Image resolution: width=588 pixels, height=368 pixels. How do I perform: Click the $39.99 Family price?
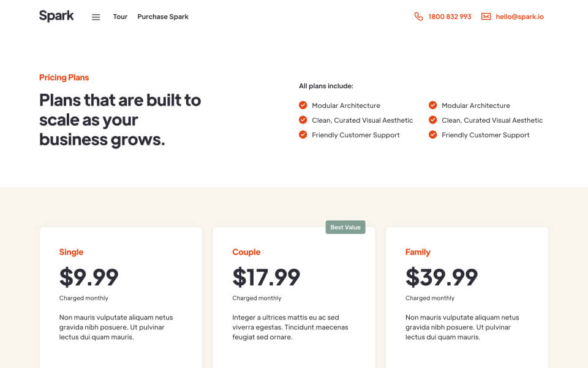(442, 277)
